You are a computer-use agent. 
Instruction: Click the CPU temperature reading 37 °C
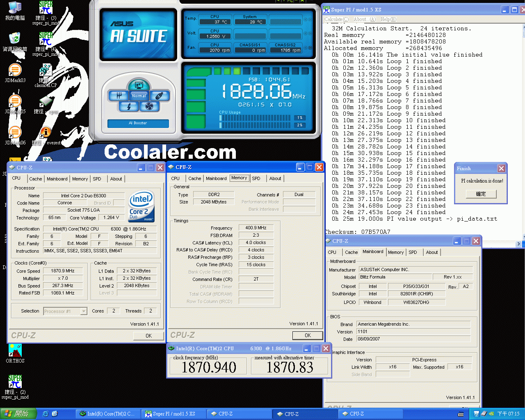pyautogui.click(x=215, y=22)
